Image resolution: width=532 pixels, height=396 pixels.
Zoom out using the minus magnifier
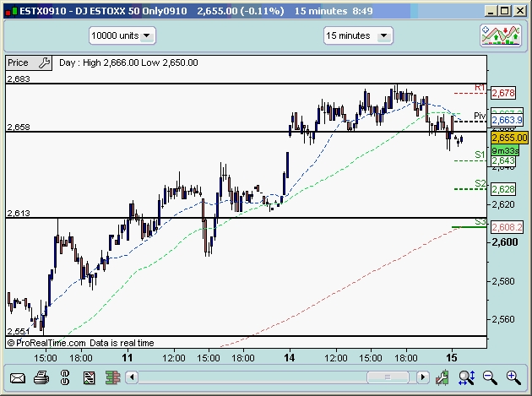click(490, 377)
